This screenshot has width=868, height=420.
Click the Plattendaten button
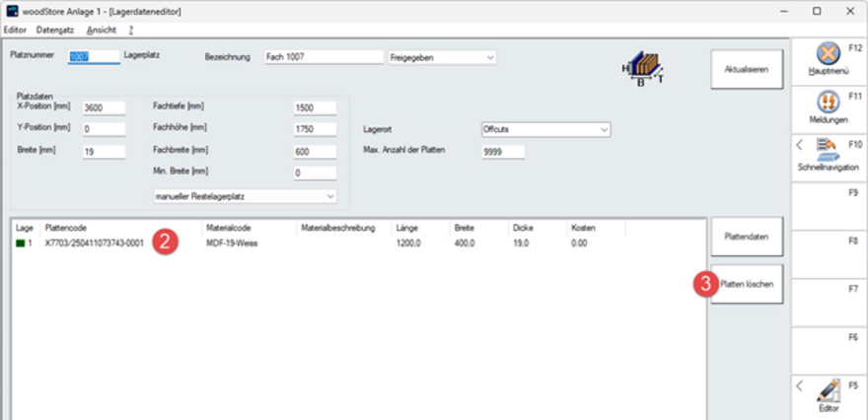pyautogui.click(x=747, y=237)
